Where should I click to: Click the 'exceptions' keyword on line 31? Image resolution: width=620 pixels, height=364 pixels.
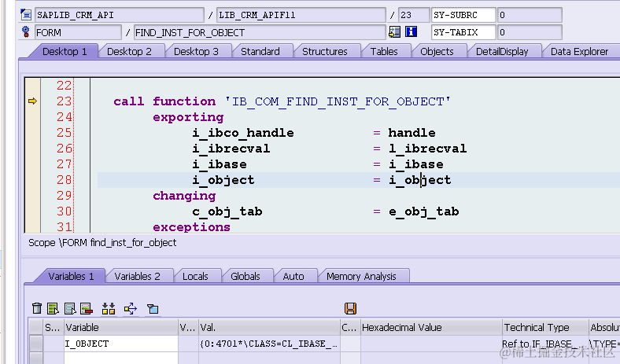point(191,227)
